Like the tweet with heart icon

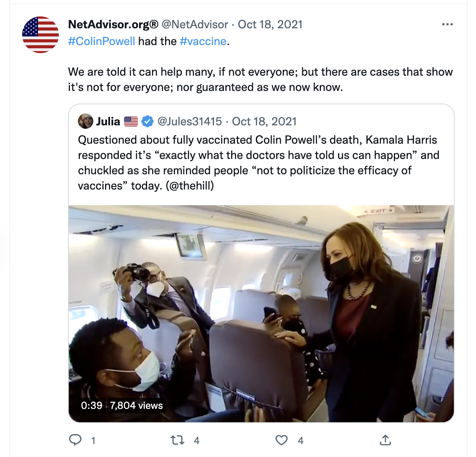point(282,440)
